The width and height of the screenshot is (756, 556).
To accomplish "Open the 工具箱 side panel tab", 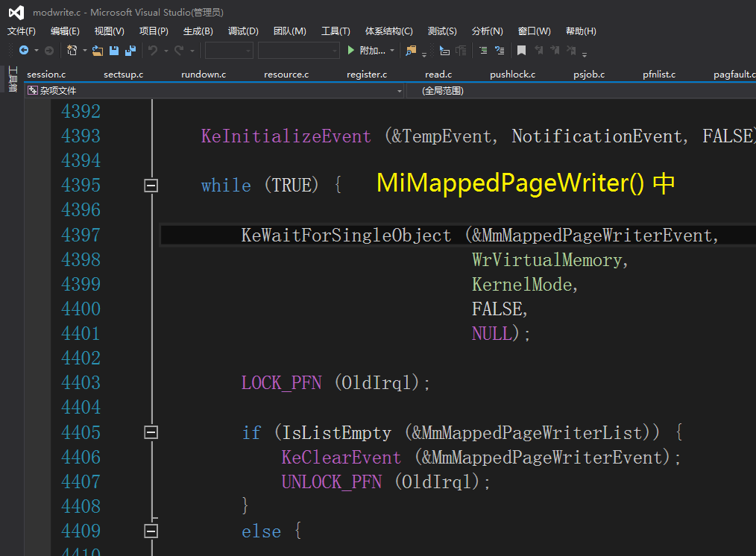I will [12, 79].
